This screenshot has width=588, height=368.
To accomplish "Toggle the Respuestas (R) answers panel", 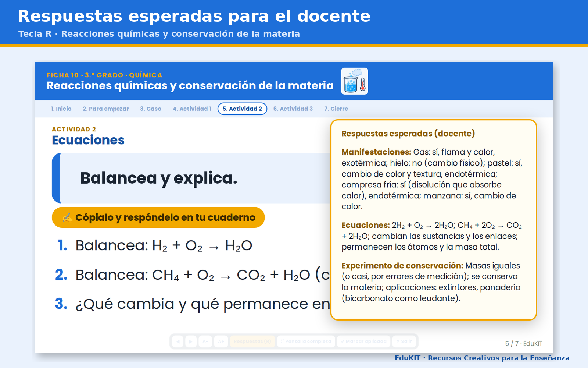I will (252, 342).
